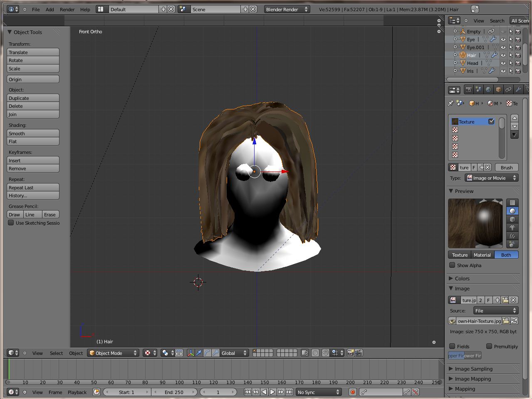Click the End: 250 frame field
The width and height of the screenshot is (532, 399).
tap(174, 392)
